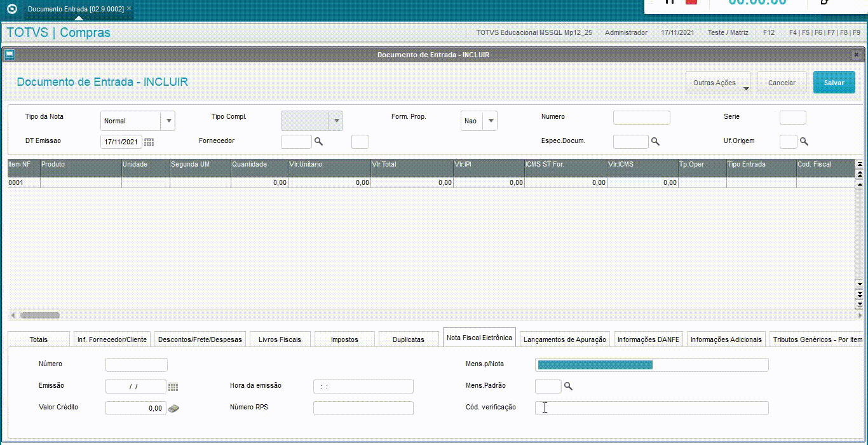Expand Tipo da Nota dropdown
The height and width of the screenshot is (445, 868).
(x=168, y=121)
